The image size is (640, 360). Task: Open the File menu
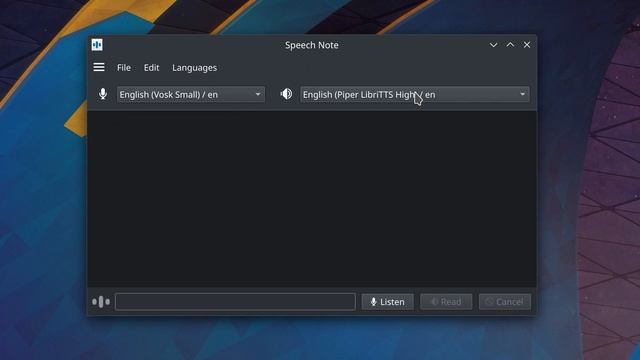click(x=124, y=68)
